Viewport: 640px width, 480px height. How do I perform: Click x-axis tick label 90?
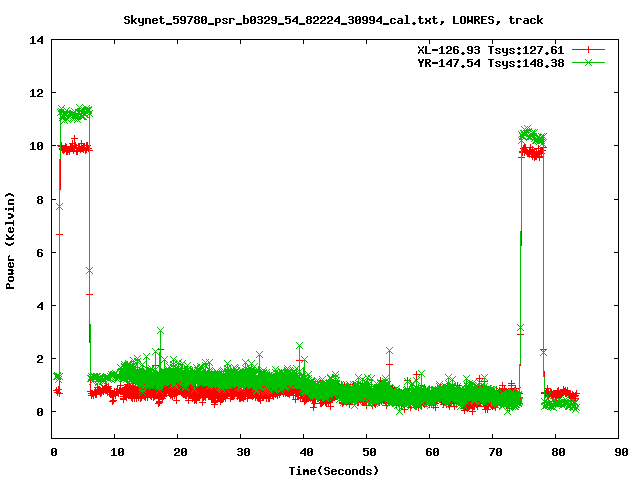pyautogui.click(x=621, y=452)
